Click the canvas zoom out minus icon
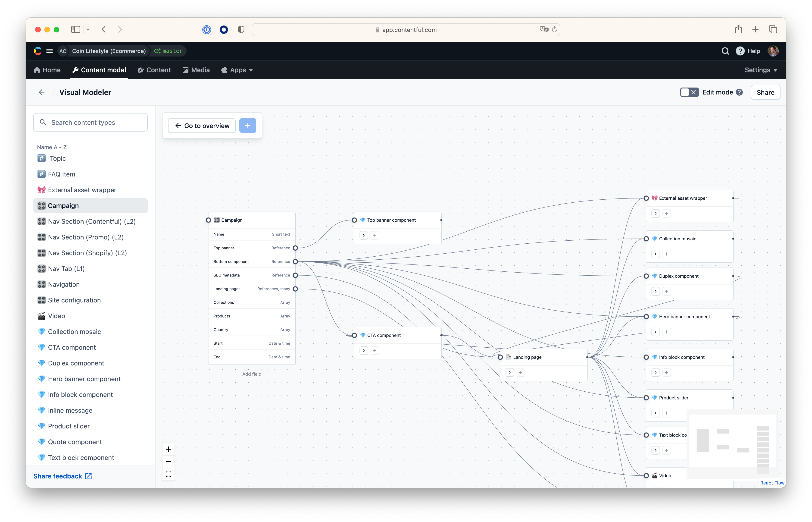 [x=168, y=462]
